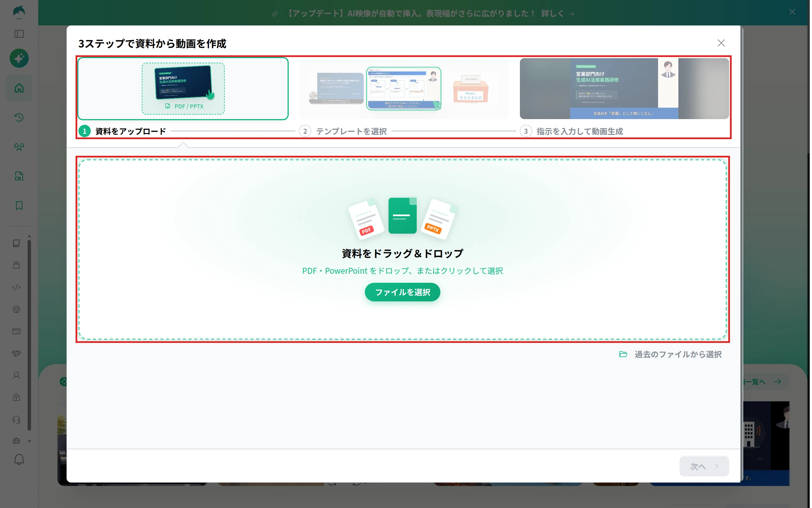The image size is (812, 508).
Task: Open the code brackets icon
Action: pos(16,287)
